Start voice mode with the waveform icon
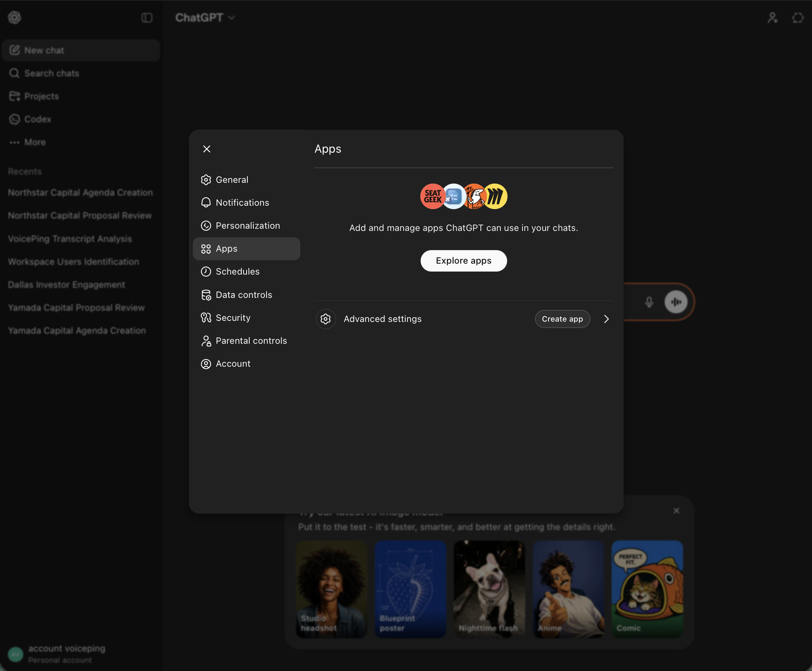 click(675, 302)
